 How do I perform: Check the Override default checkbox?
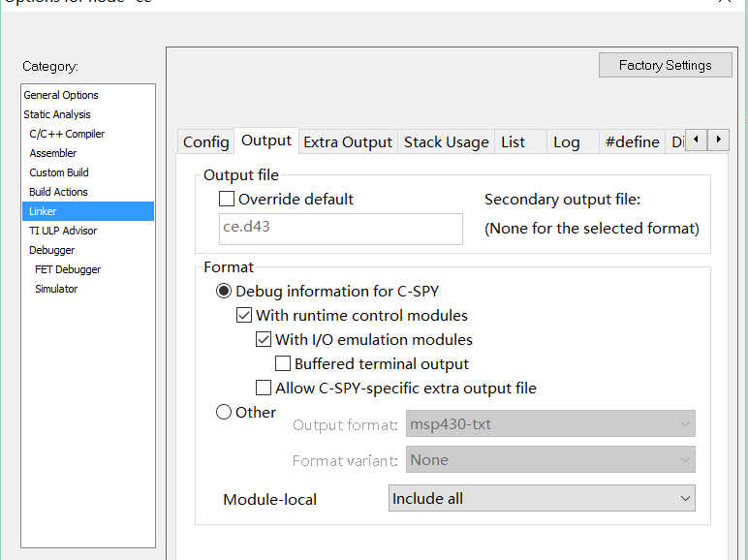click(228, 200)
